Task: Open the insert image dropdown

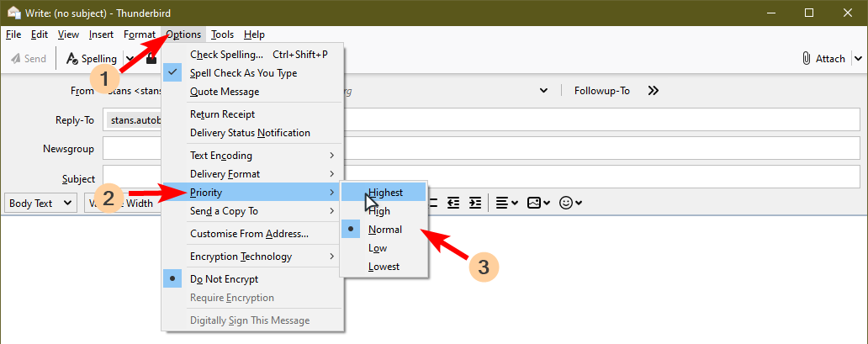Action: (538, 203)
